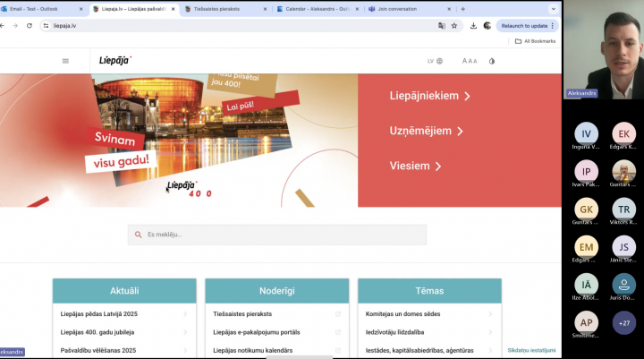Viewport: 644px width, 359px height.
Task: Reload the page
Action: [x=30, y=25]
